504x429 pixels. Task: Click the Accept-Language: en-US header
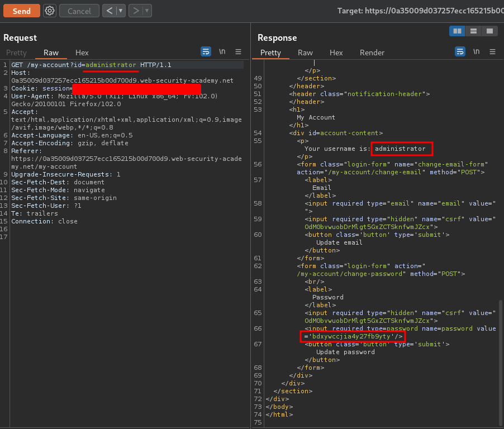[72, 135]
